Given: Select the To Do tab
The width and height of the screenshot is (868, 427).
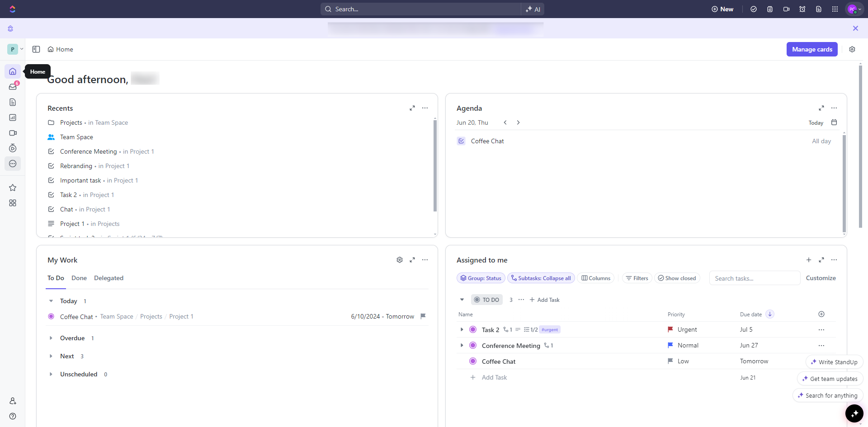Looking at the screenshot, I should (56, 278).
